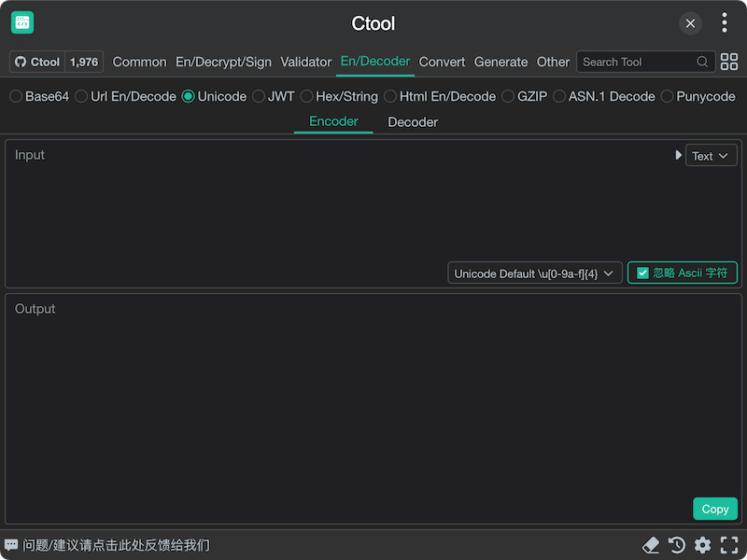This screenshot has height=560, width=747.
Task: Open the feedback link 问题/建议请点击此处反馈给我们
Action: click(116, 545)
